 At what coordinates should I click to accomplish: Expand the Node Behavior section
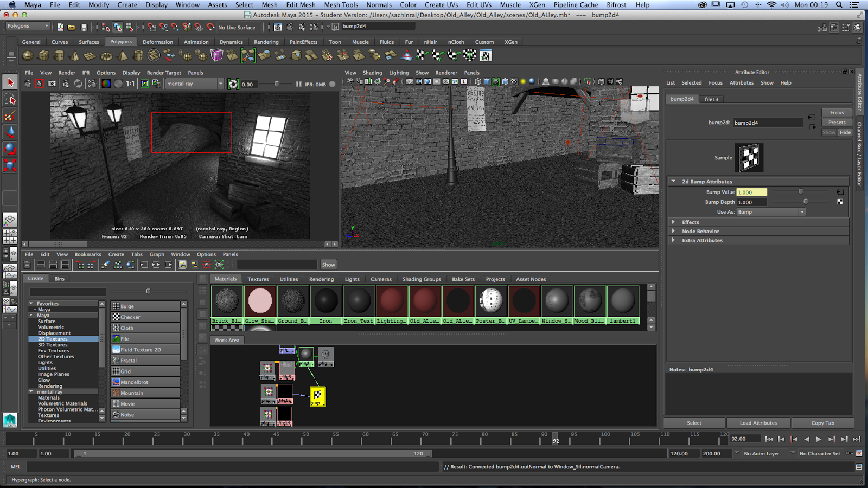[673, 231]
